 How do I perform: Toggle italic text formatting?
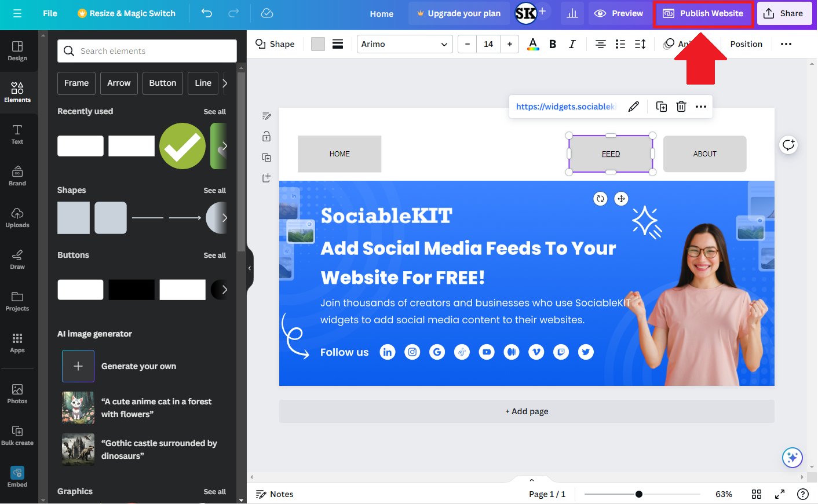click(x=572, y=44)
